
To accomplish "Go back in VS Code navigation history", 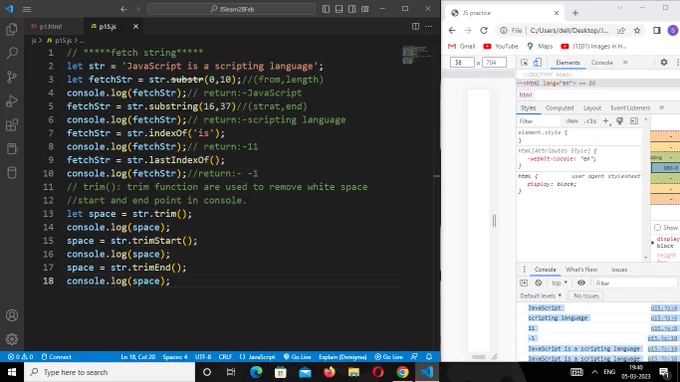I will point(124,9).
